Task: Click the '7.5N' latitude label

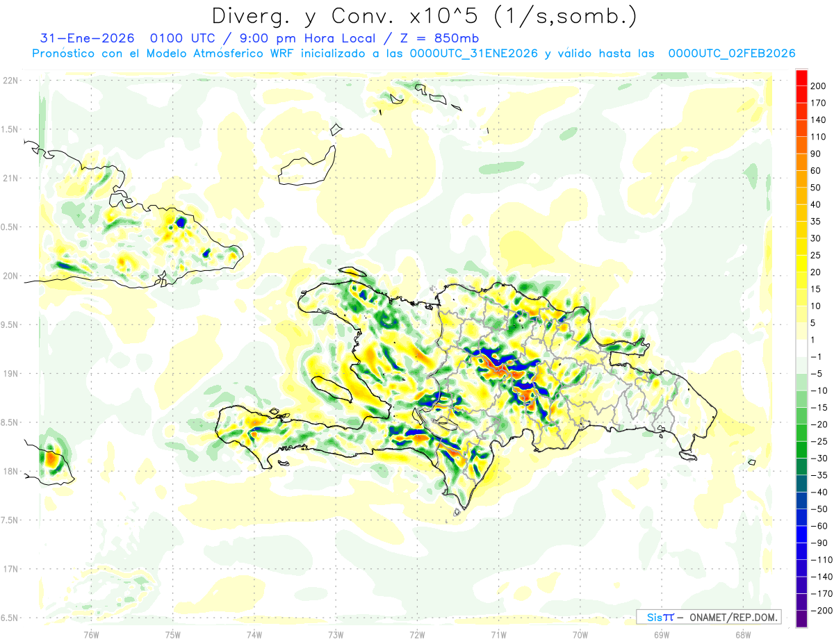Action: (x=10, y=520)
